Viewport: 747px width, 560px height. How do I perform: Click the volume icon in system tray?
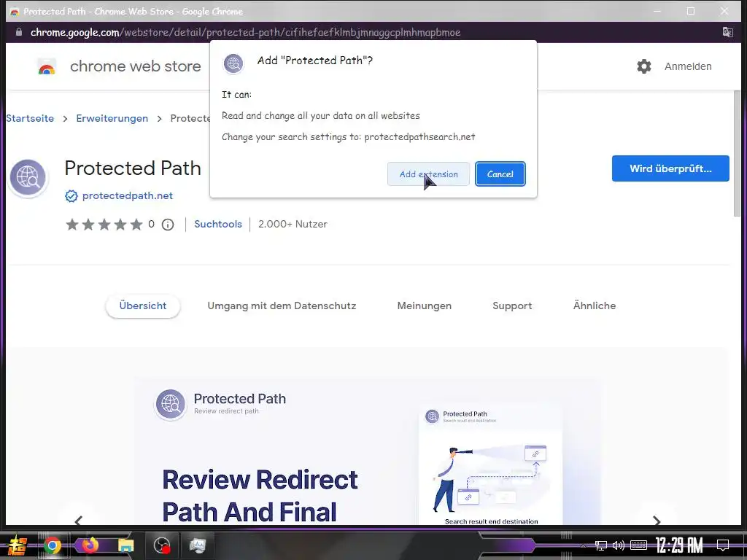pos(618,545)
